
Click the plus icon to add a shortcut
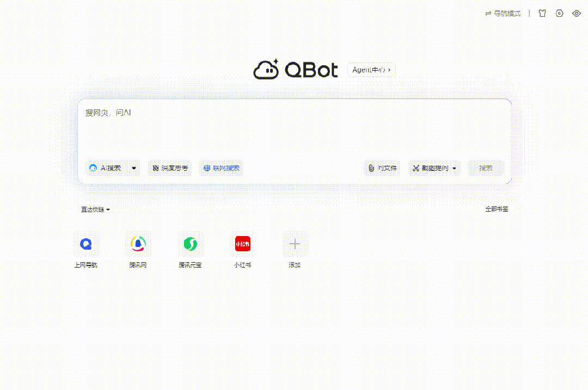(x=295, y=244)
